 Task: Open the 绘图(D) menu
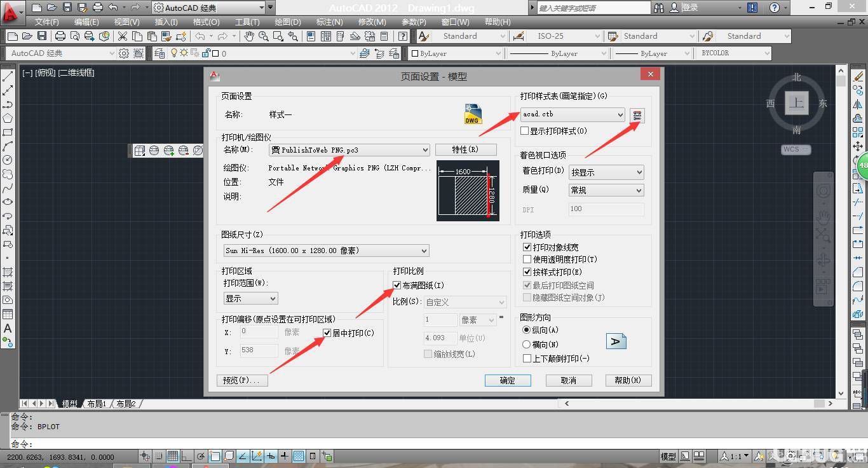coord(287,22)
